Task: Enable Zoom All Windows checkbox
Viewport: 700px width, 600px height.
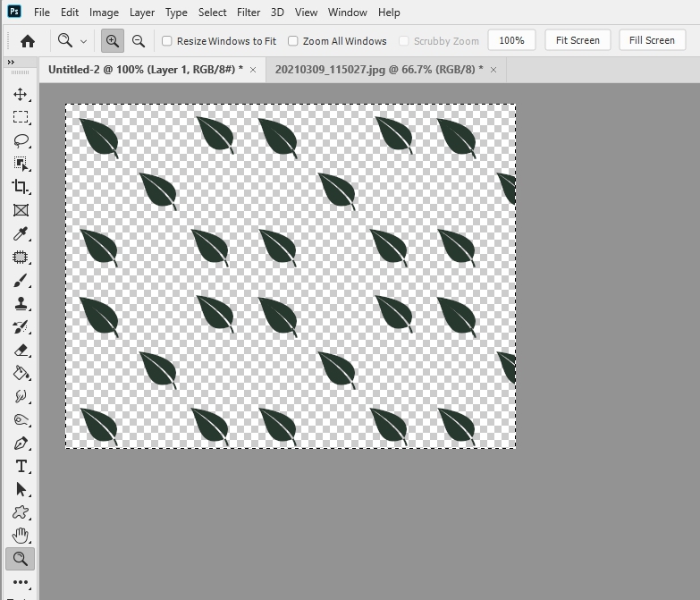Action: point(293,41)
